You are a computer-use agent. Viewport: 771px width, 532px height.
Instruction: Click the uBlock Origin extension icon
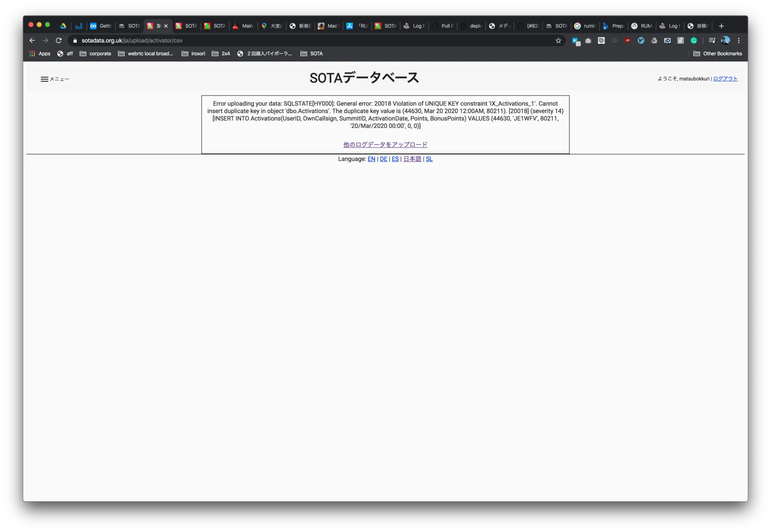tap(628, 41)
